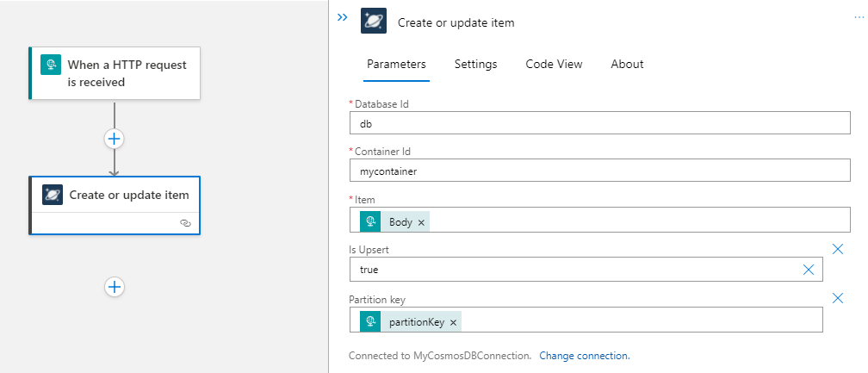Click into the Item field
The image size is (868, 373).
[x=600, y=220]
